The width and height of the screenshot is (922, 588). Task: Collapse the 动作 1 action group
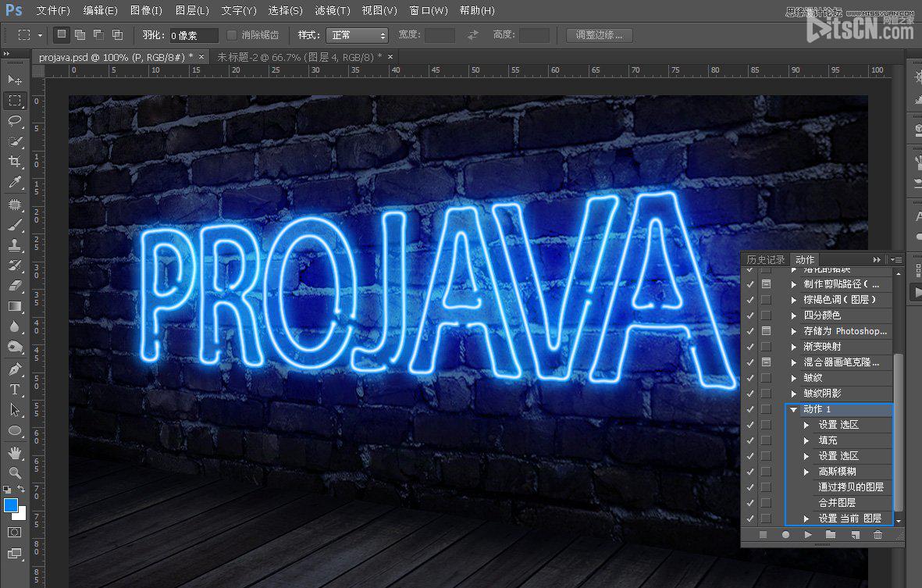coord(792,409)
